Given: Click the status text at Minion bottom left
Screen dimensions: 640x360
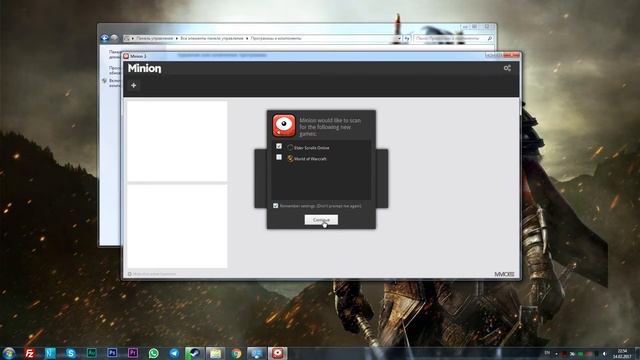Looking at the screenshot, I should [x=154, y=274].
